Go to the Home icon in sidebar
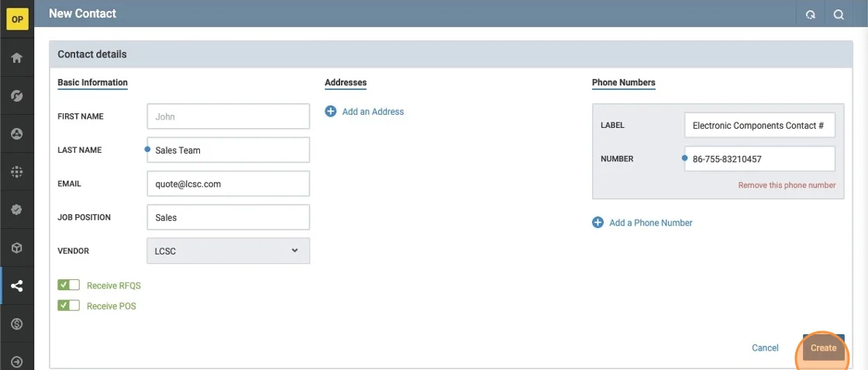 click(x=17, y=58)
